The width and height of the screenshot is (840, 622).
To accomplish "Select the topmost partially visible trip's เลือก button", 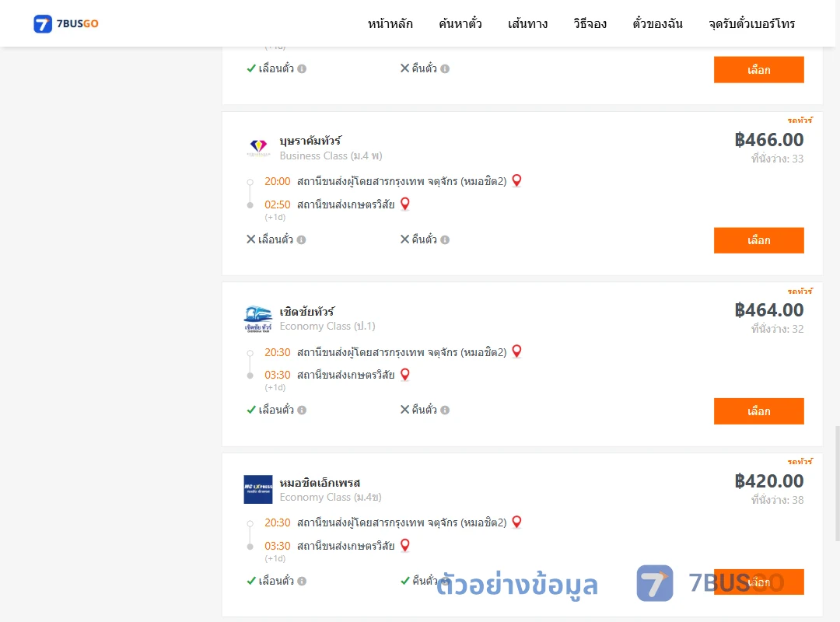I will pos(758,70).
